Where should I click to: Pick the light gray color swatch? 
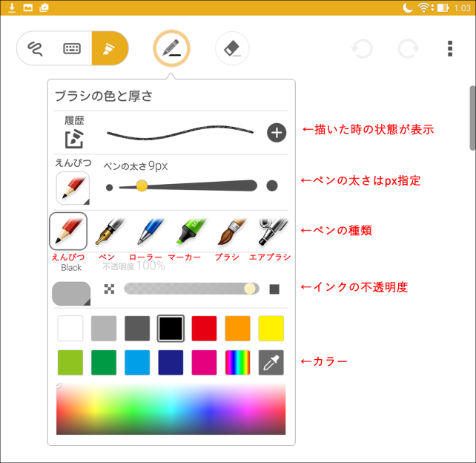(104, 328)
